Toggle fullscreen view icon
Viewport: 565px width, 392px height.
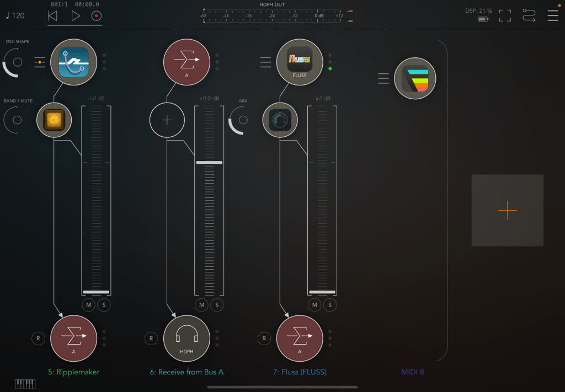505,15
